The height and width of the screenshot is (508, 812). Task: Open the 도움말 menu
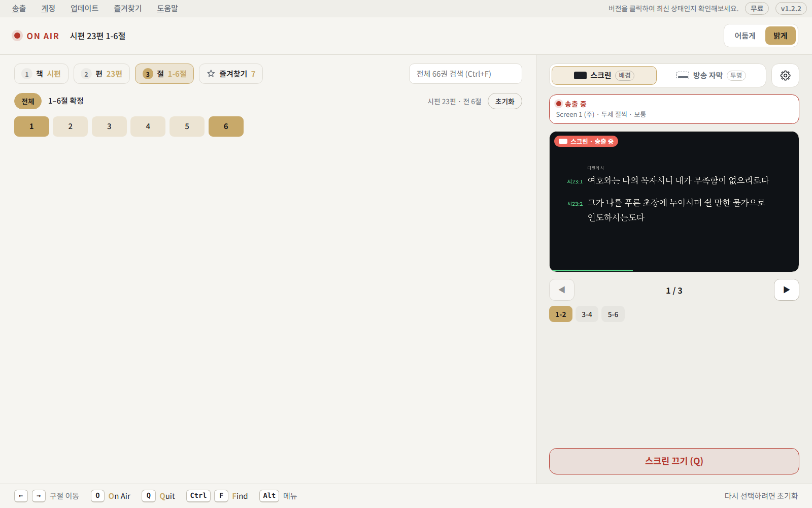167,8
